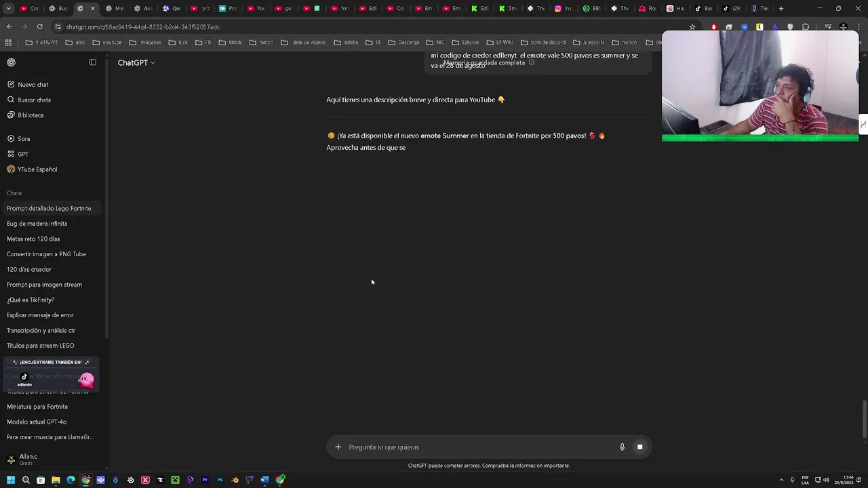Open Windows taskbar search
The image size is (868, 488).
[26, 480]
